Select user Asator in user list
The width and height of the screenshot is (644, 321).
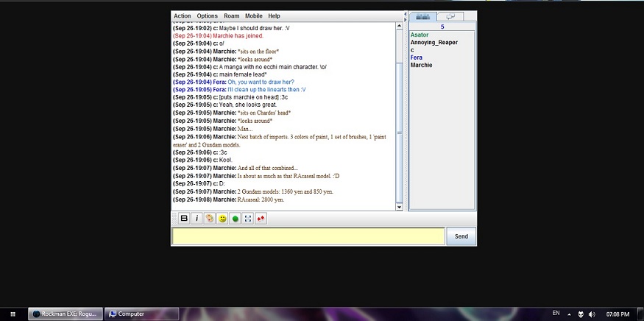(x=419, y=35)
